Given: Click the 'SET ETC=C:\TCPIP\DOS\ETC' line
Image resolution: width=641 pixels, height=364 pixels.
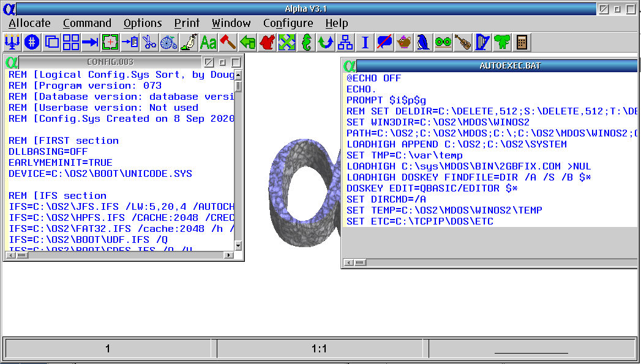Looking at the screenshot, I should [x=420, y=221].
